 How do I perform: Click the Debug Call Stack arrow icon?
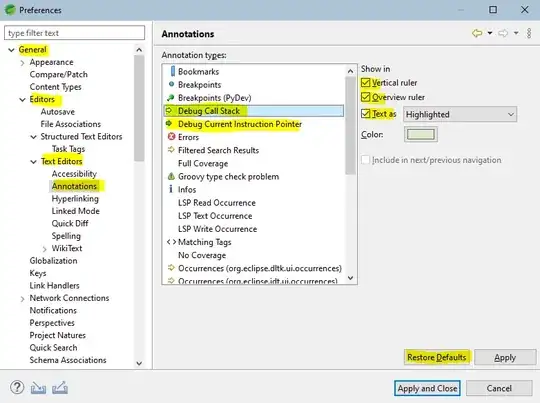click(x=169, y=111)
